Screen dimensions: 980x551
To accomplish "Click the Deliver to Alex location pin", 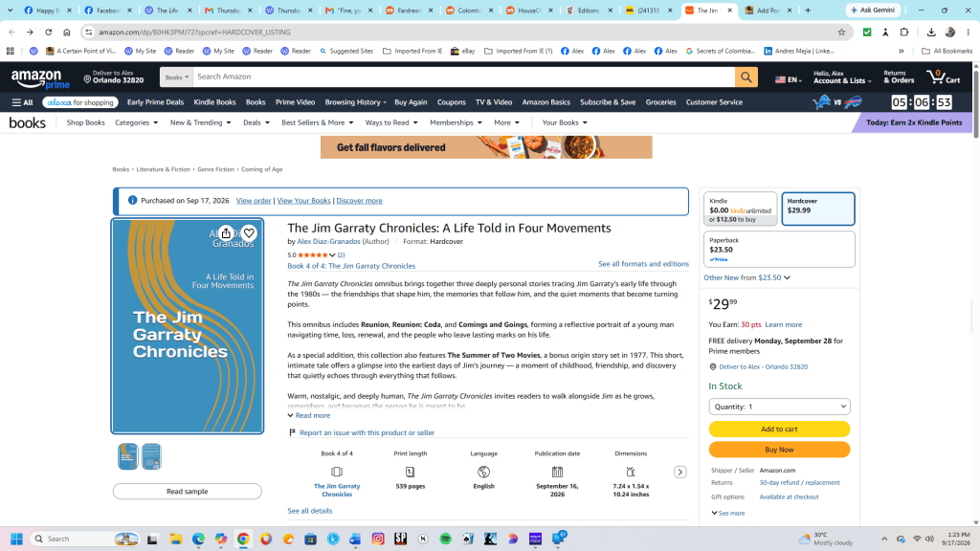I will point(87,79).
